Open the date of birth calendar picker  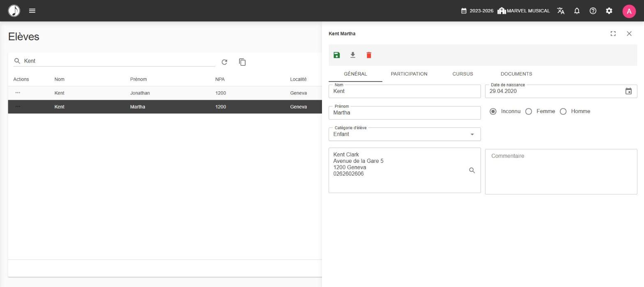pos(628,91)
